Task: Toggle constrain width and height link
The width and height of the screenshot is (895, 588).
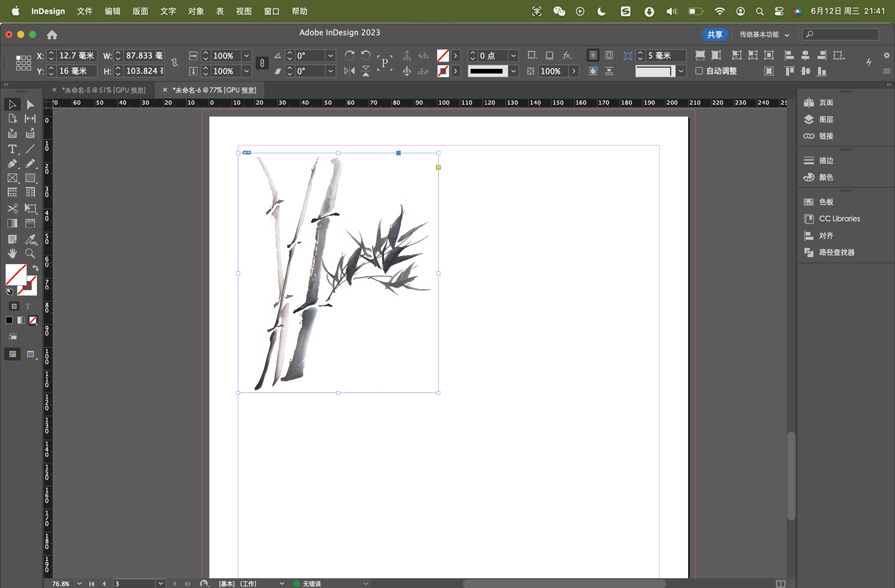Action: [175, 63]
